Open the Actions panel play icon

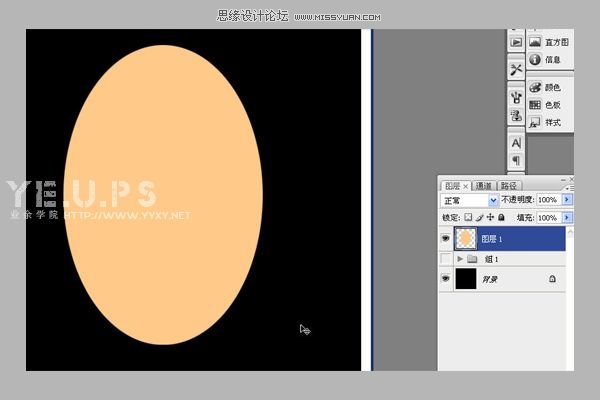point(516,42)
